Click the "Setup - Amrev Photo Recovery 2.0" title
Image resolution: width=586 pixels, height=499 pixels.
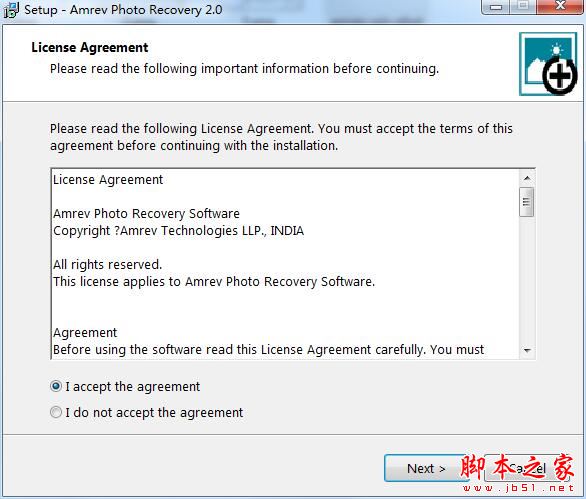123,10
